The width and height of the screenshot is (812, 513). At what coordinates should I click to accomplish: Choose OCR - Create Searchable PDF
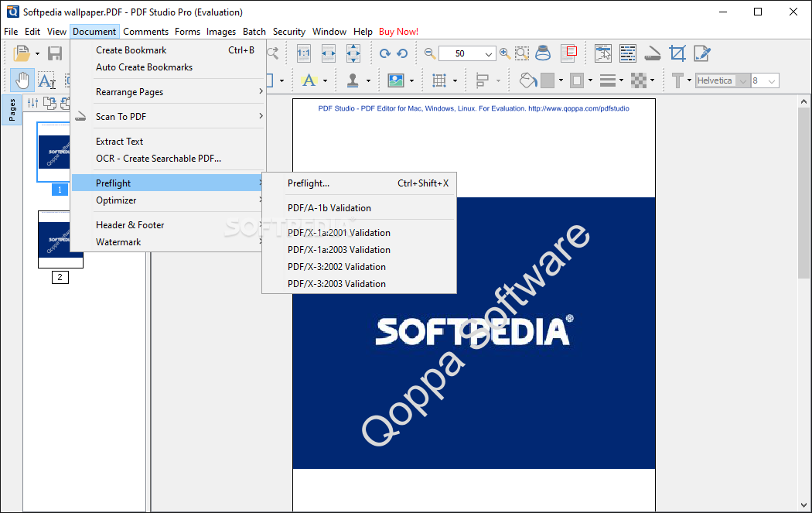click(x=169, y=159)
